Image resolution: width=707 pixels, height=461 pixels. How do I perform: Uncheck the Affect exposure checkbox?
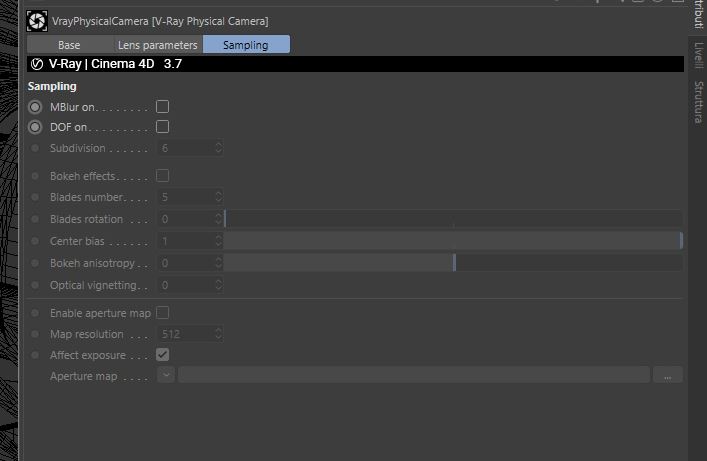(162, 355)
